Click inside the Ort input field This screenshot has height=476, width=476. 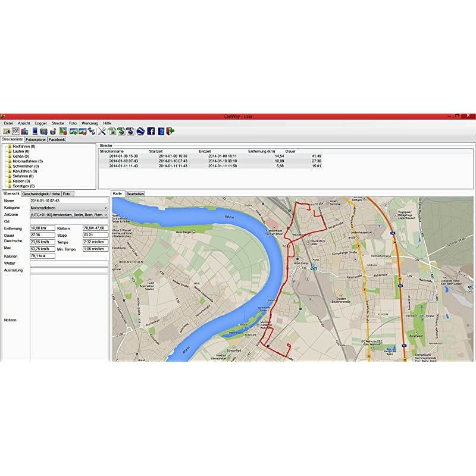pyautogui.click(x=68, y=222)
